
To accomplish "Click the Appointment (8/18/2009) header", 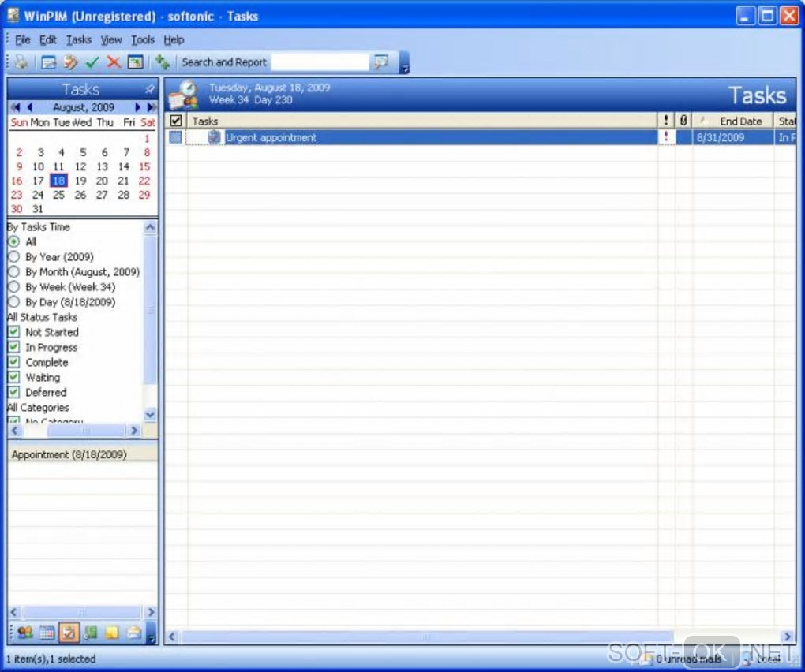I will tap(83, 454).
